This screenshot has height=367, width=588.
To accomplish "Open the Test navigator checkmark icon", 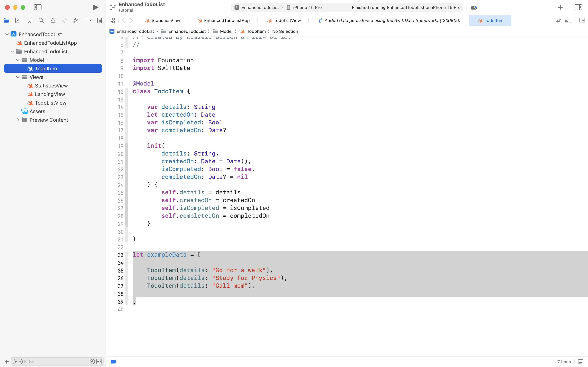I will click(x=64, y=20).
